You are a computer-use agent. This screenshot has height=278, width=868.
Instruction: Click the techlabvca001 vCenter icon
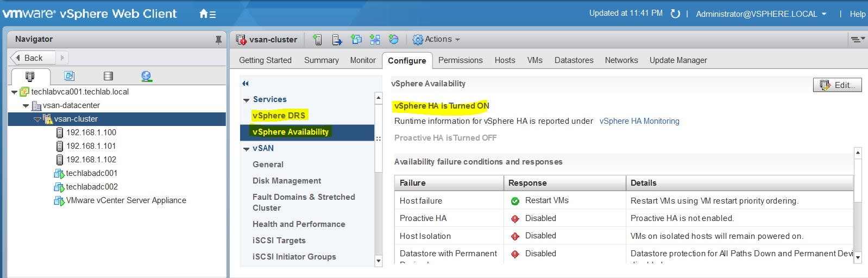coord(24,92)
